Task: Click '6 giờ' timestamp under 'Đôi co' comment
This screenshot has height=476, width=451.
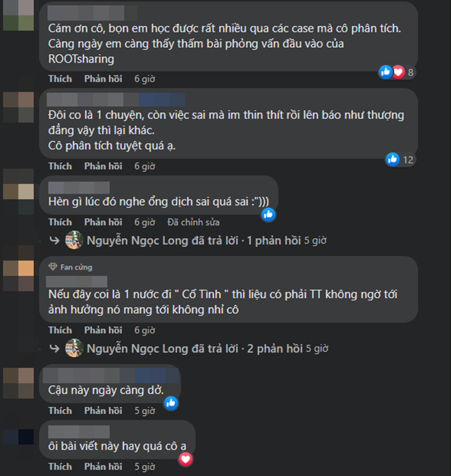Action: pos(144,166)
